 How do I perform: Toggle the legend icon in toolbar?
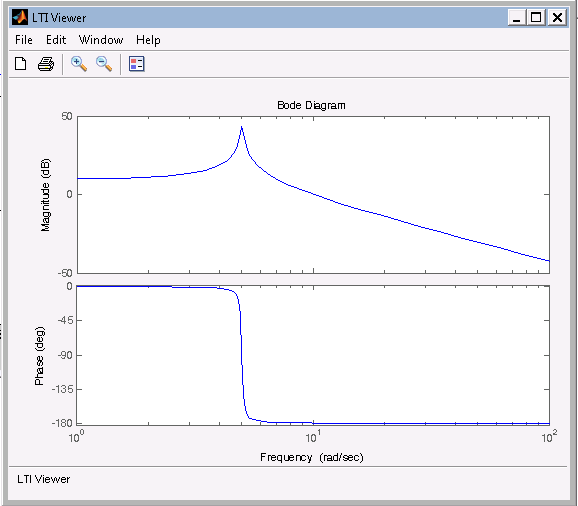click(137, 64)
